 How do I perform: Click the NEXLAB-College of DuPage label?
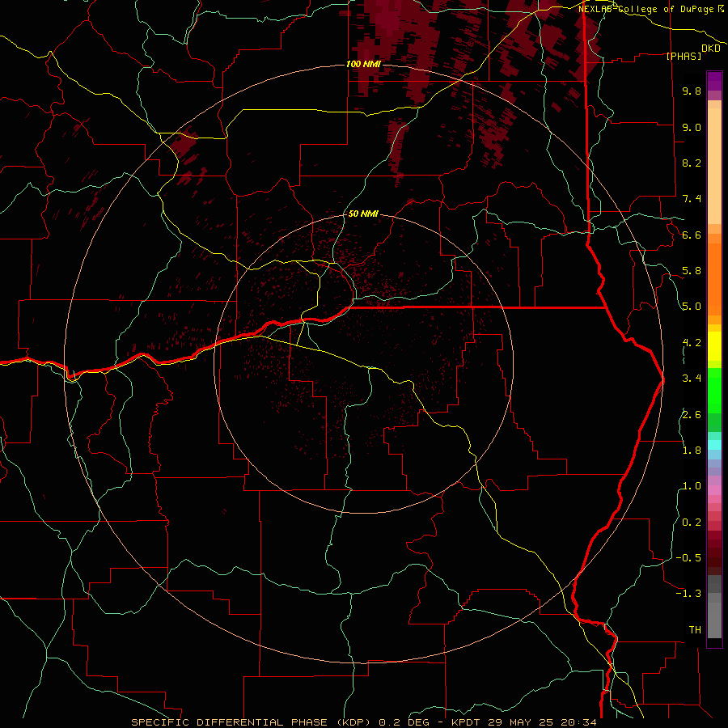647,9
